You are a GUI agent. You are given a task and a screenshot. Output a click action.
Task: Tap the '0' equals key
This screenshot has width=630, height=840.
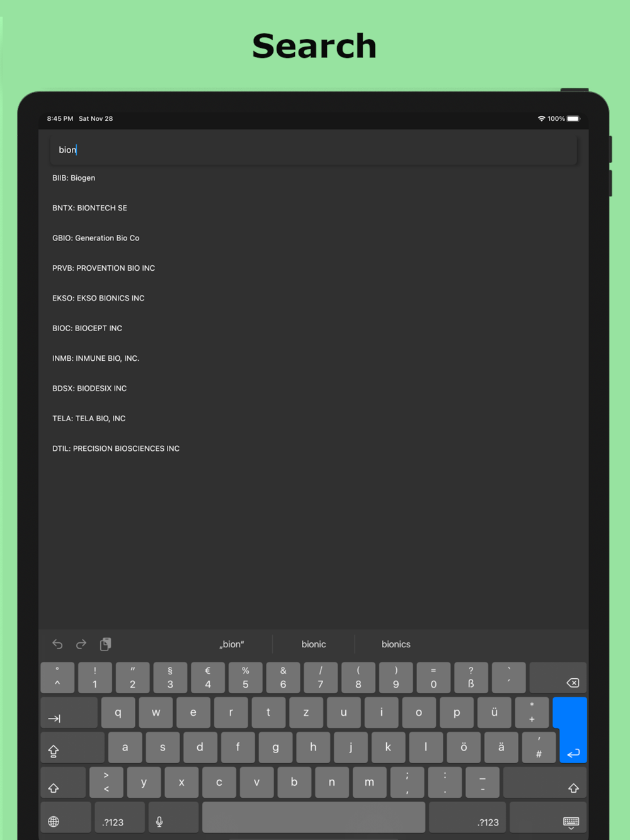click(x=433, y=678)
